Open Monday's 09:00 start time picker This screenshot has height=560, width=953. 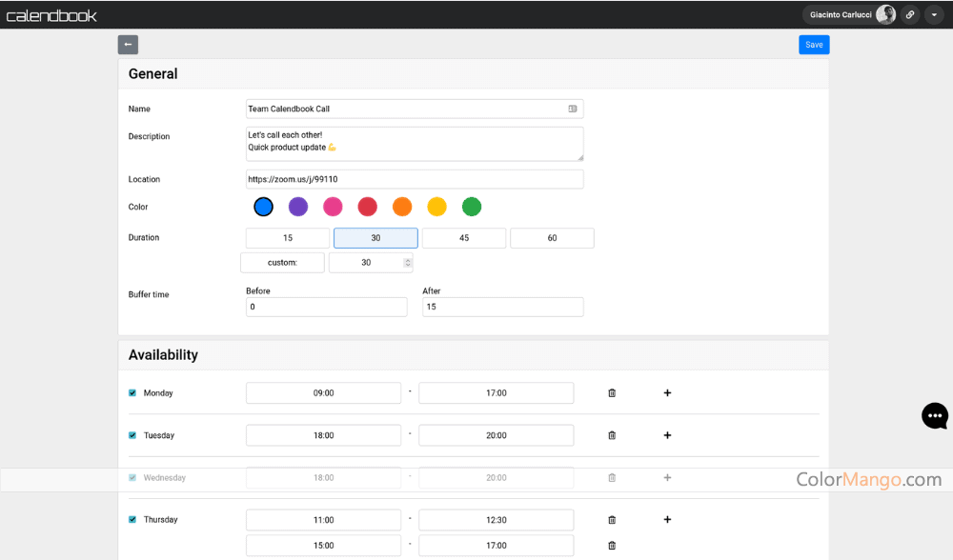pyautogui.click(x=323, y=393)
